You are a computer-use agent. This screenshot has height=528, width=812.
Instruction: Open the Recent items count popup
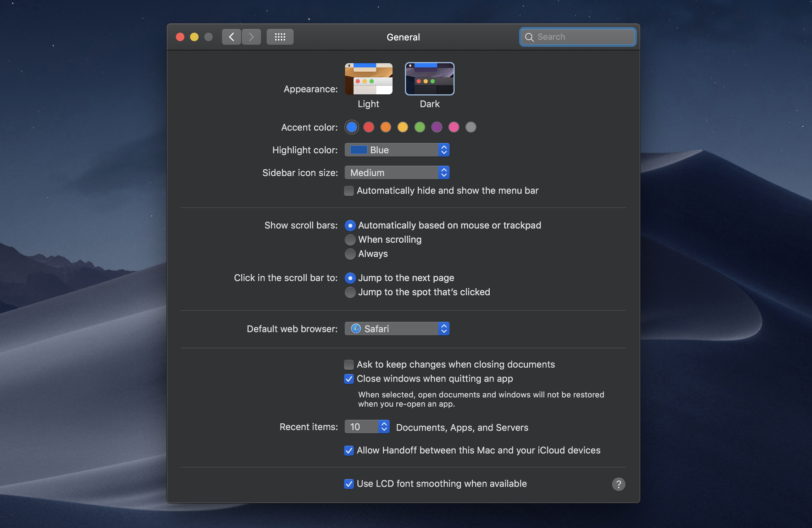367,427
